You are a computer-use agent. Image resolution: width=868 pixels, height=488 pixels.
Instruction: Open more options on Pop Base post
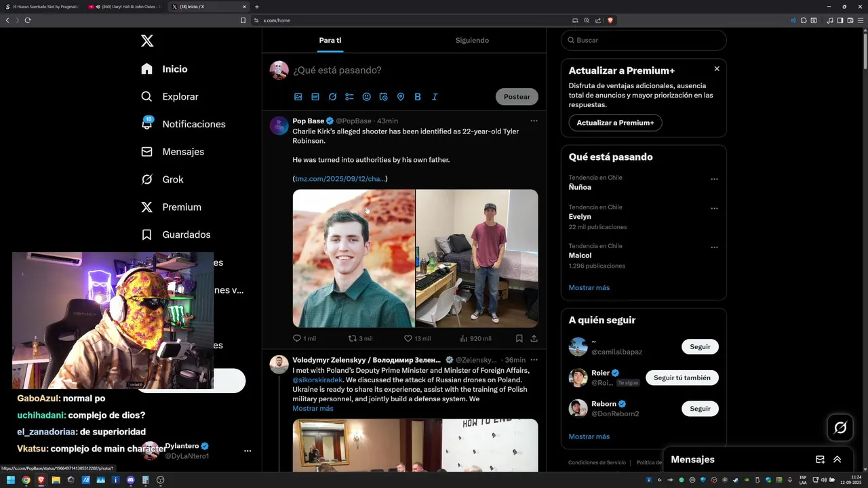(x=534, y=121)
